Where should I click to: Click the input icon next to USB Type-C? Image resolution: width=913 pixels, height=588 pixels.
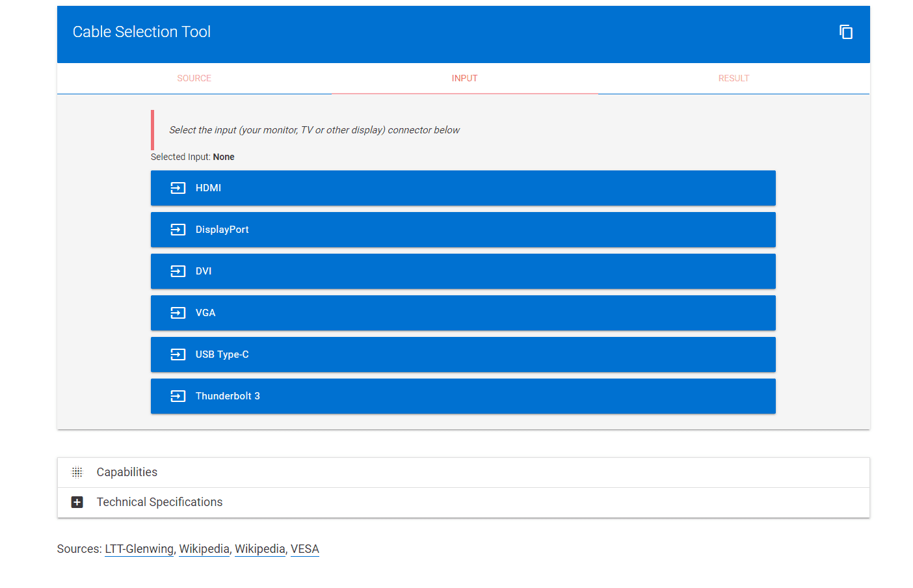point(178,354)
